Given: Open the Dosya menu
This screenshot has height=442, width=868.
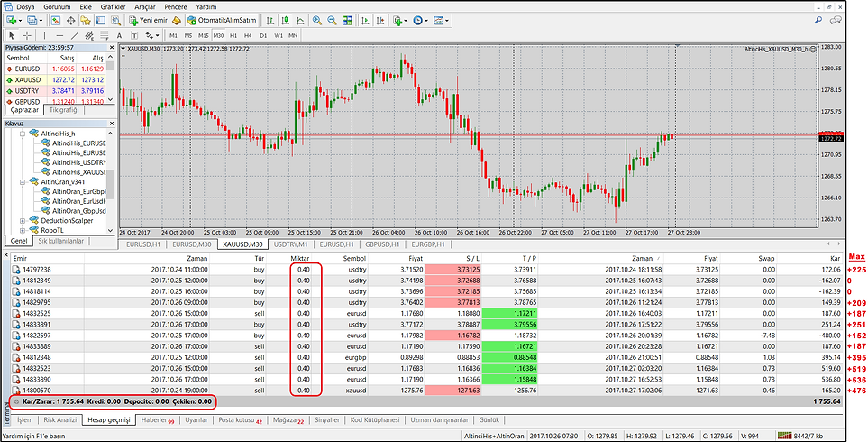Looking at the screenshot, I should (x=23, y=7).
